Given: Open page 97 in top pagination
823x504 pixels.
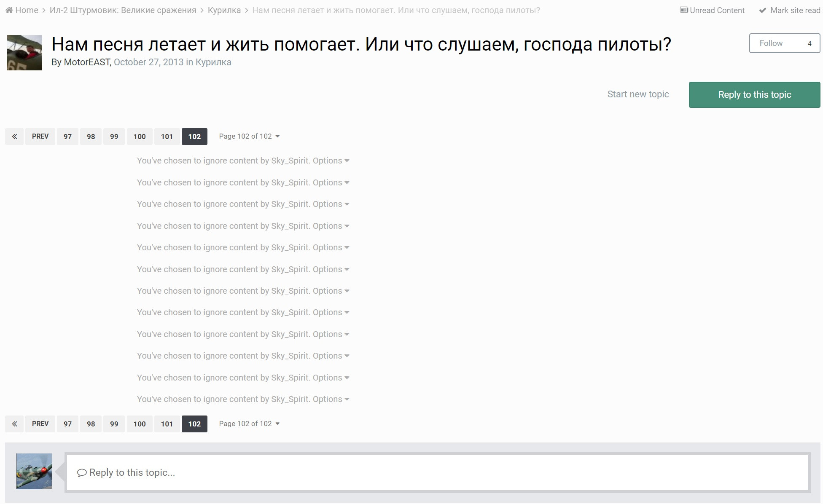Looking at the screenshot, I should [x=67, y=137].
